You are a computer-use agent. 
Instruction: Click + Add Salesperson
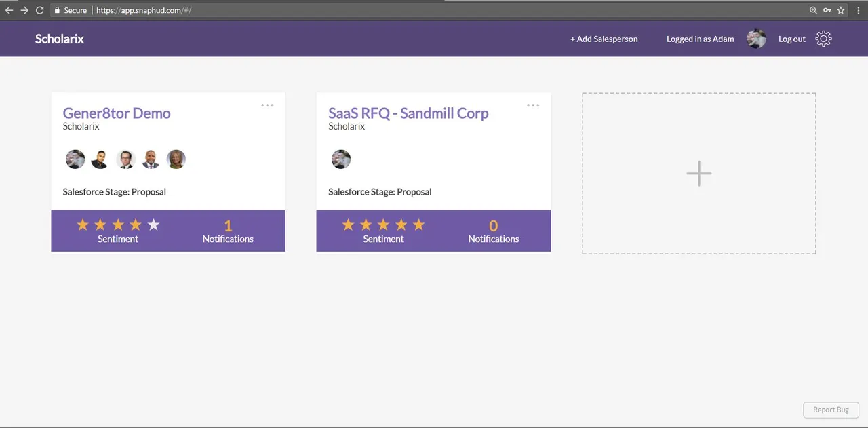(604, 39)
